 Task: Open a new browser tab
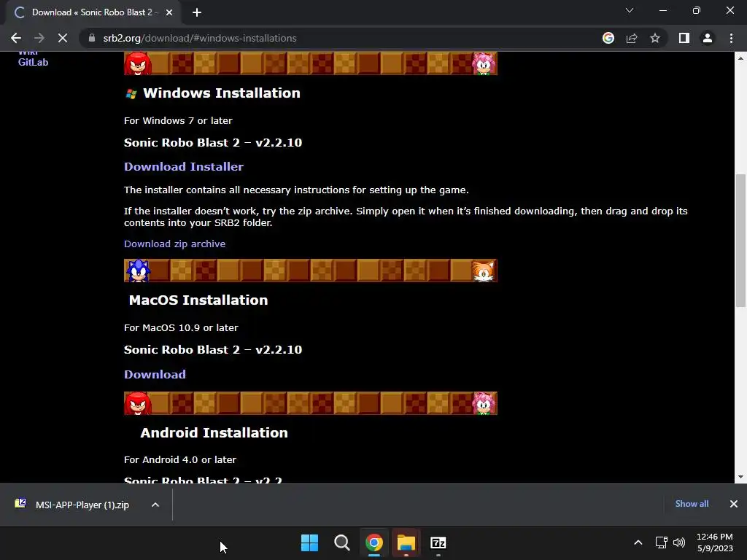click(x=197, y=12)
